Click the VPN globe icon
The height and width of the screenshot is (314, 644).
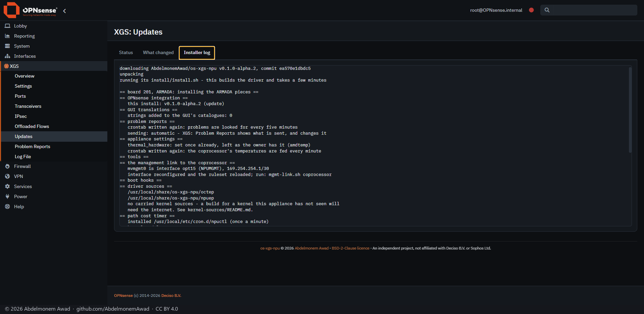tap(7, 176)
